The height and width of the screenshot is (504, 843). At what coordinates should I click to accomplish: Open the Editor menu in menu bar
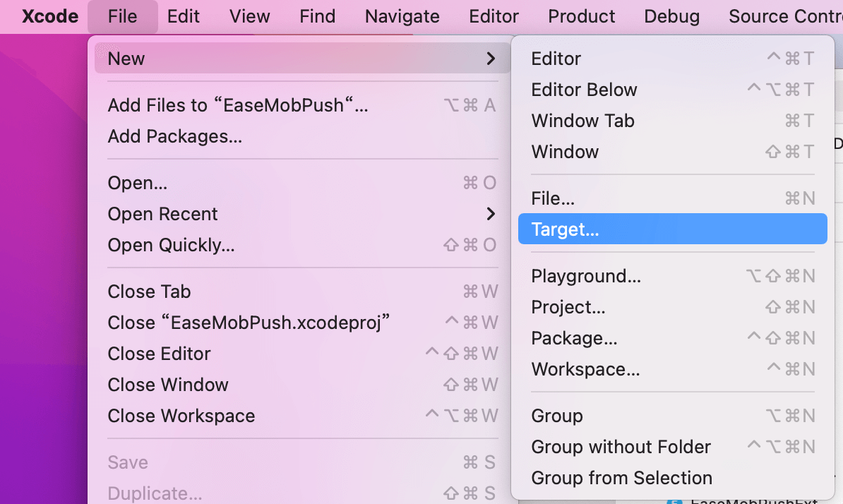point(494,16)
